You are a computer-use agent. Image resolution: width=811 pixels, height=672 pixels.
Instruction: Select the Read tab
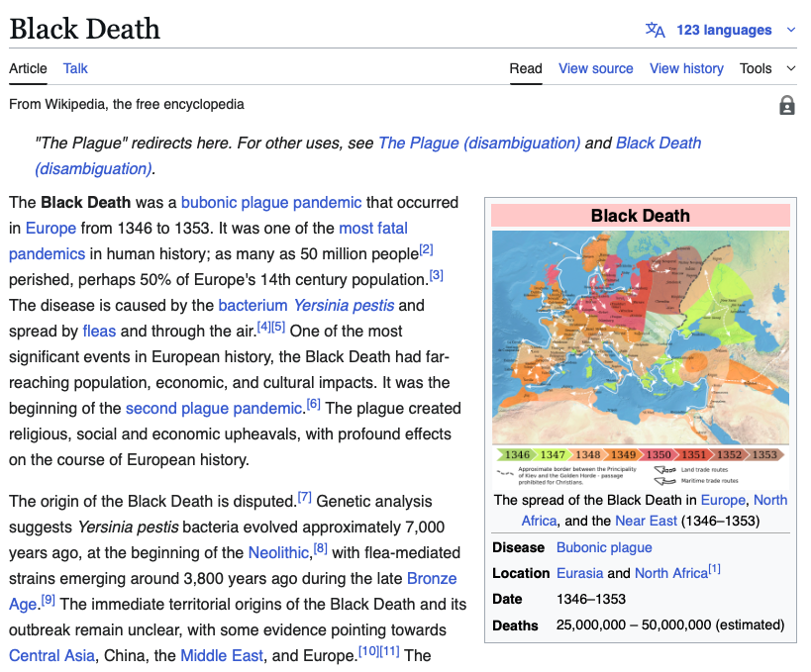pyautogui.click(x=526, y=68)
